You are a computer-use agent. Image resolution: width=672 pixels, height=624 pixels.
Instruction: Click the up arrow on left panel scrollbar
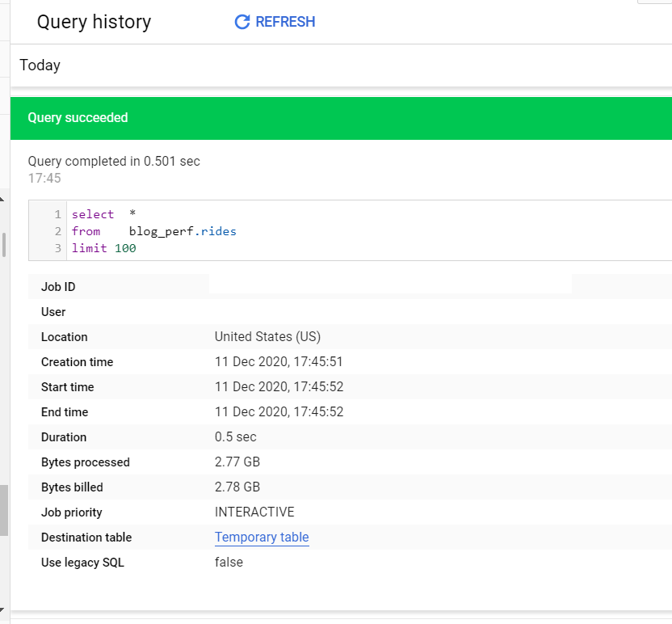pos(3,199)
